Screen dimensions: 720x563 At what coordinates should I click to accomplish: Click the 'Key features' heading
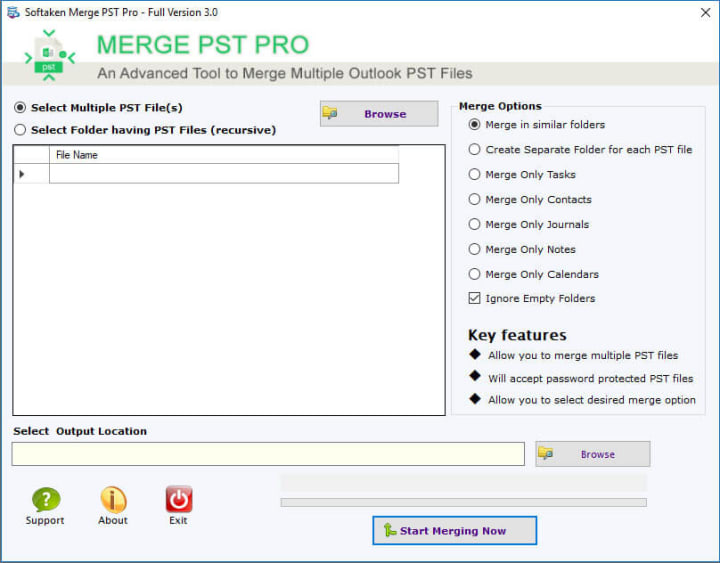(x=518, y=335)
